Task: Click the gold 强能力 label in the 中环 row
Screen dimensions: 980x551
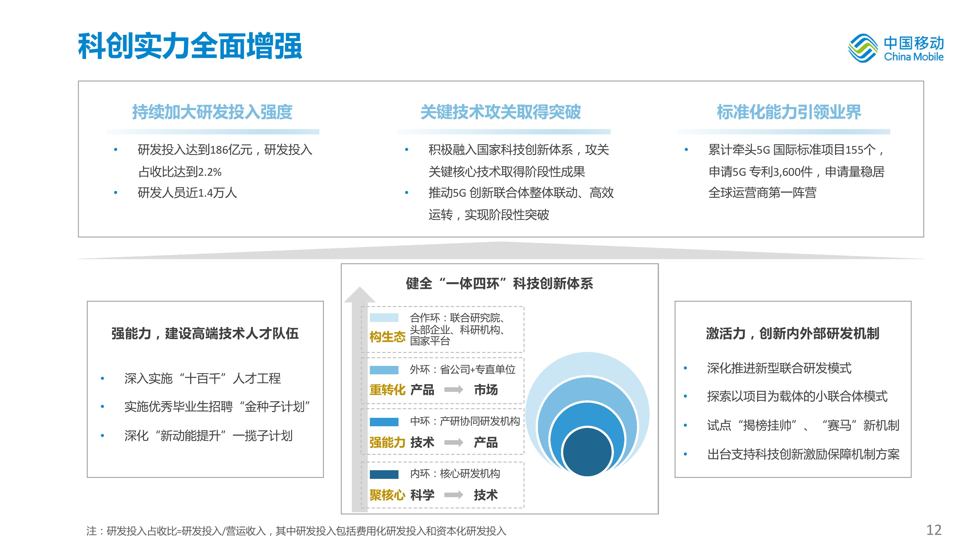Action: pyautogui.click(x=387, y=442)
